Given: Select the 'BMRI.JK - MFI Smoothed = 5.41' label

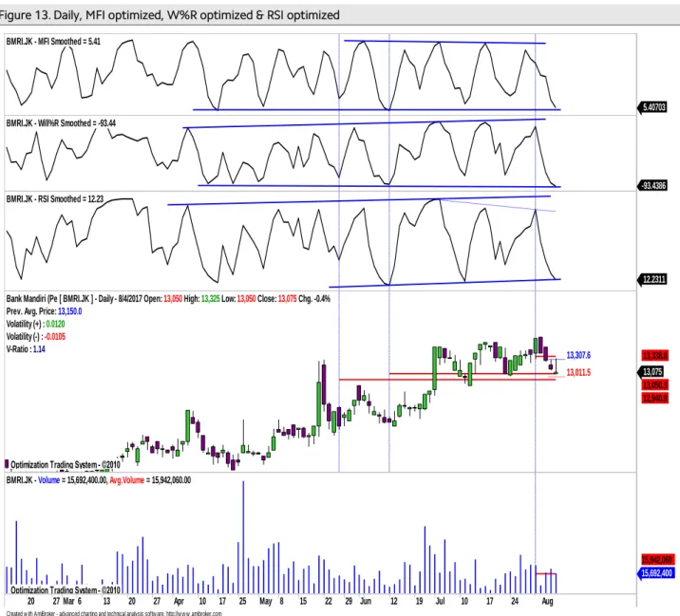Looking at the screenshot, I should pos(53,42).
